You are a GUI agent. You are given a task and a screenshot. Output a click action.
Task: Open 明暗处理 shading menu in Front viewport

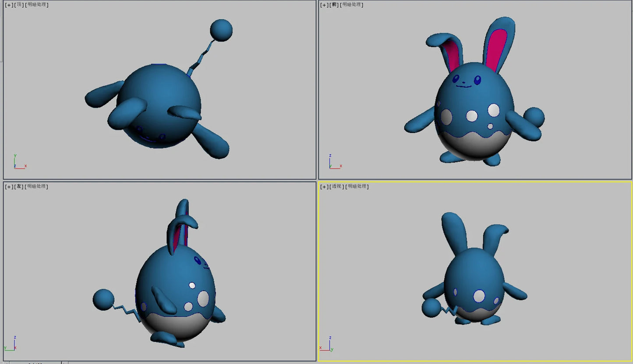click(x=353, y=5)
